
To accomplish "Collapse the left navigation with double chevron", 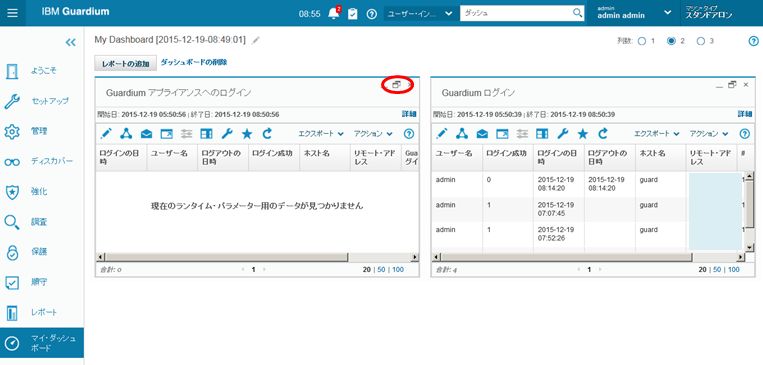I will click(x=71, y=42).
